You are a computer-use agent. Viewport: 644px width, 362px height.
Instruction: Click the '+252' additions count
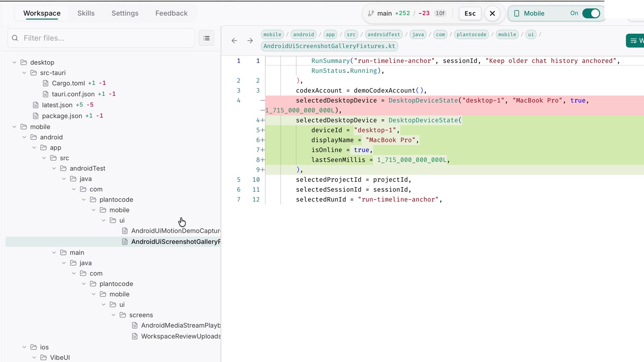[402, 13]
